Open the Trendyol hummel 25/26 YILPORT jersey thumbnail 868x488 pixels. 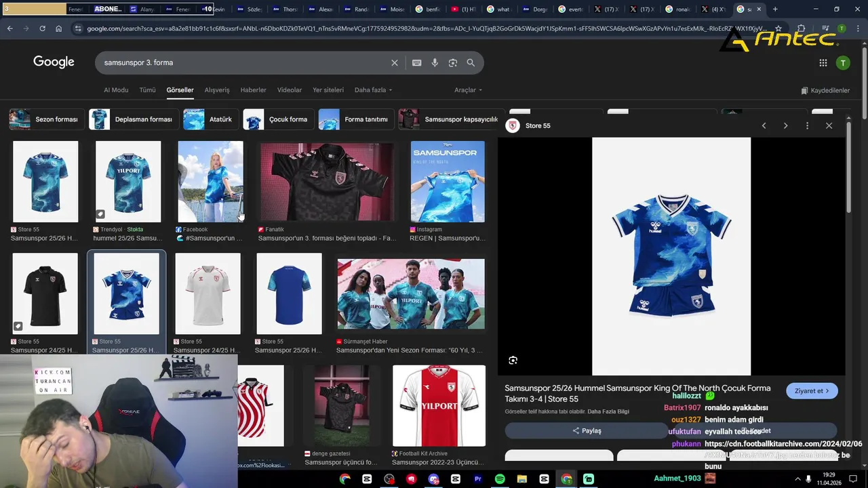[128, 182]
